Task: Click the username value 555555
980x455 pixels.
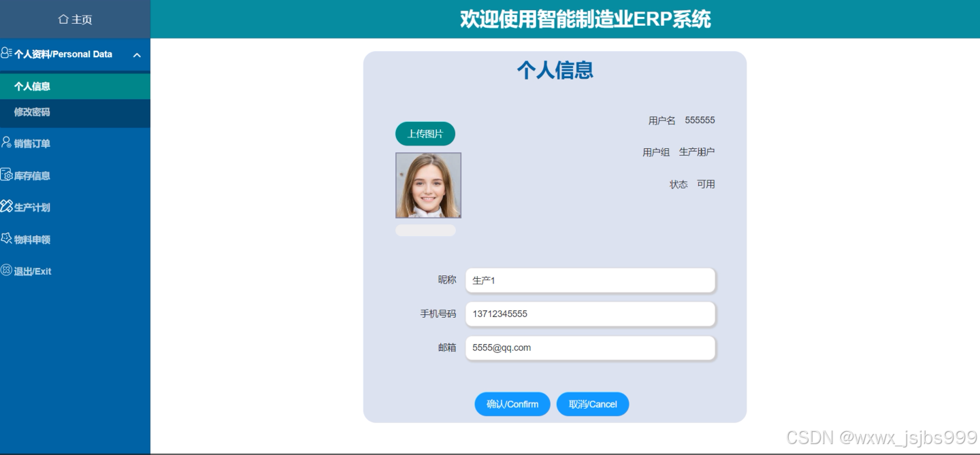Action: pyautogui.click(x=700, y=120)
